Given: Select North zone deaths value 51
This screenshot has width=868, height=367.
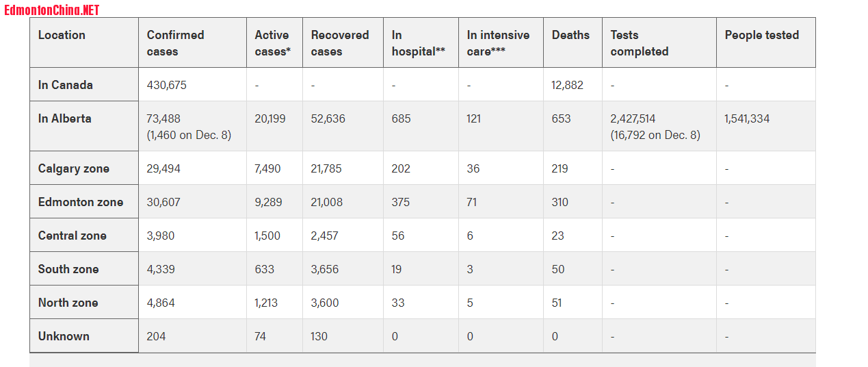Looking at the screenshot, I should (557, 303).
